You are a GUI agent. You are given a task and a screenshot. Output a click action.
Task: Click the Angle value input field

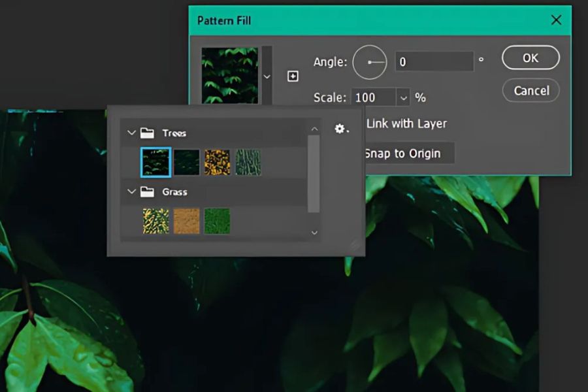pyautogui.click(x=434, y=62)
